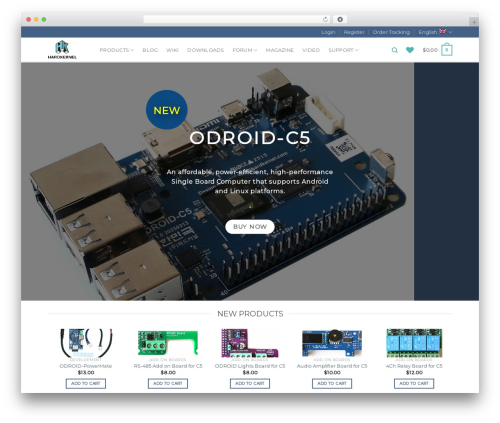Click the NEW badge on the banner

coord(167,110)
